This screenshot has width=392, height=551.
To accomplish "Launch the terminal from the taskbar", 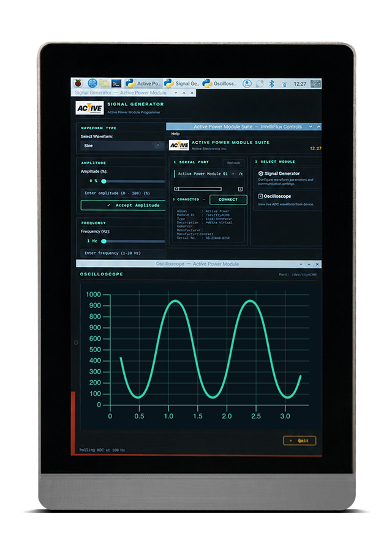I will [116, 83].
